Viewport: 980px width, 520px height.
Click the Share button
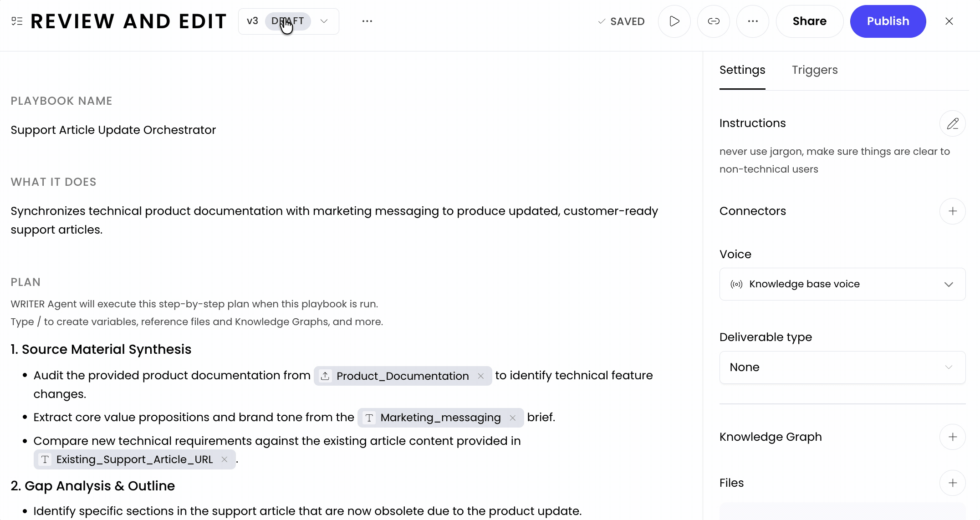pyautogui.click(x=809, y=21)
